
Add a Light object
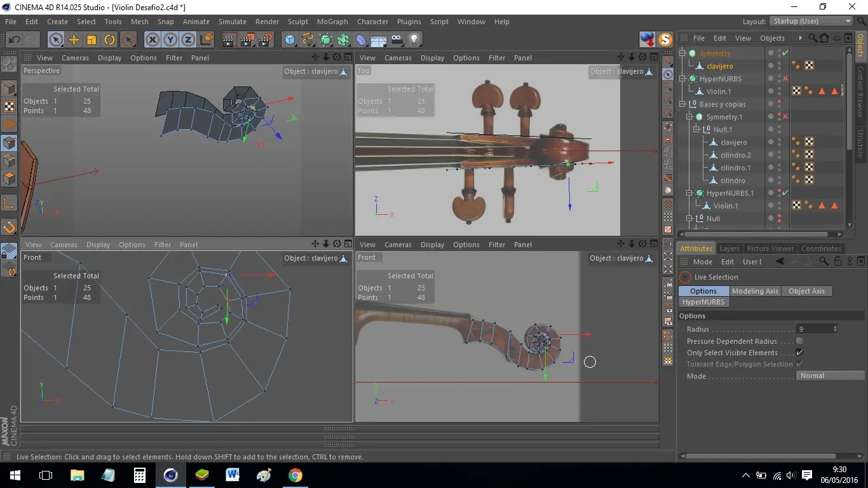pos(414,39)
